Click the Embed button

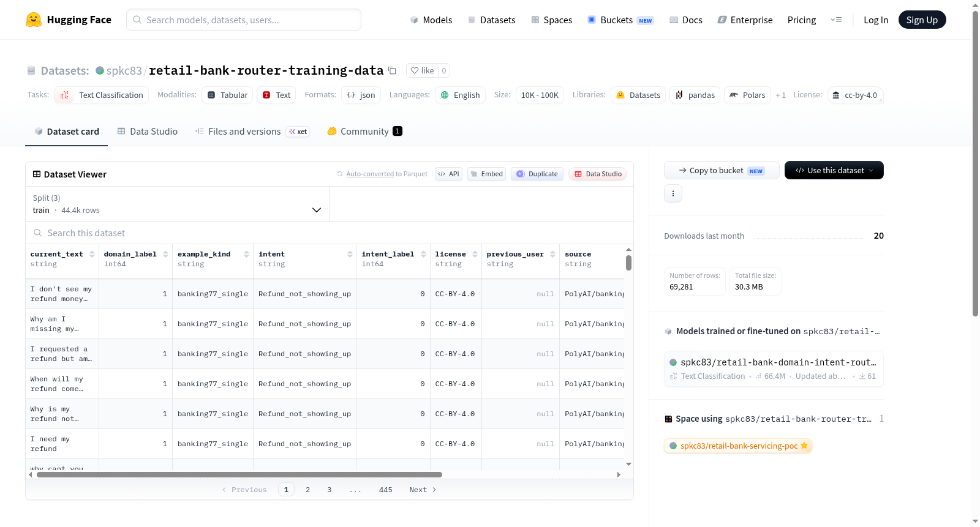(486, 174)
